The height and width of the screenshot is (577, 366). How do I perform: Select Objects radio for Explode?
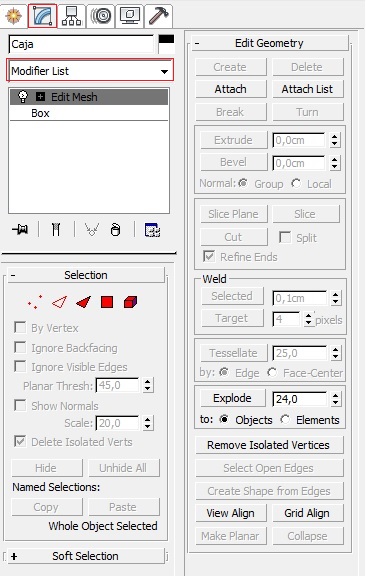click(224, 420)
